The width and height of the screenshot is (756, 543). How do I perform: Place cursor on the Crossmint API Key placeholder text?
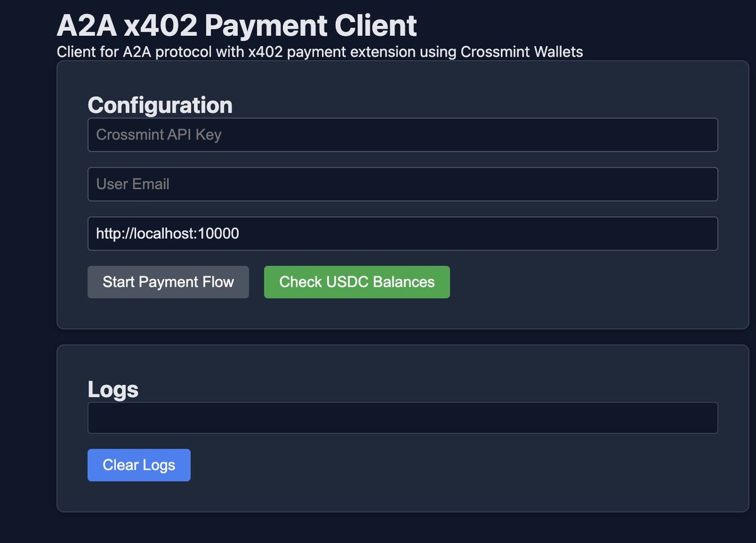pyautogui.click(x=159, y=135)
